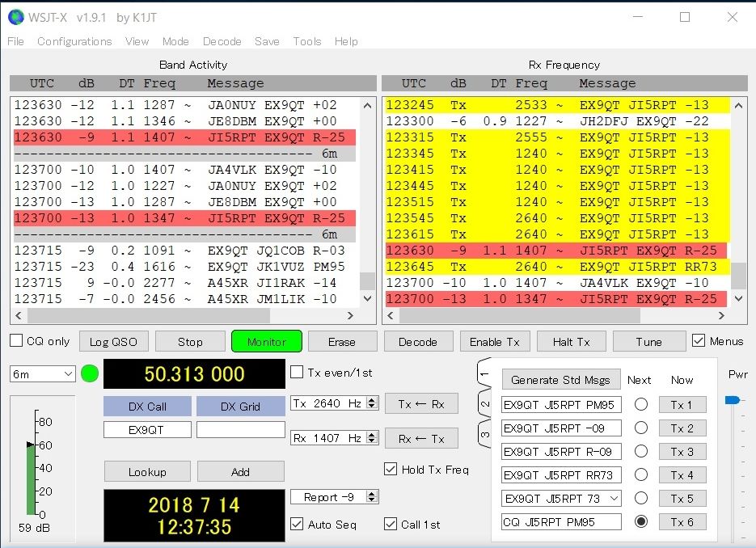
Task: Select Next radio for Tx 2 message
Action: point(640,428)
